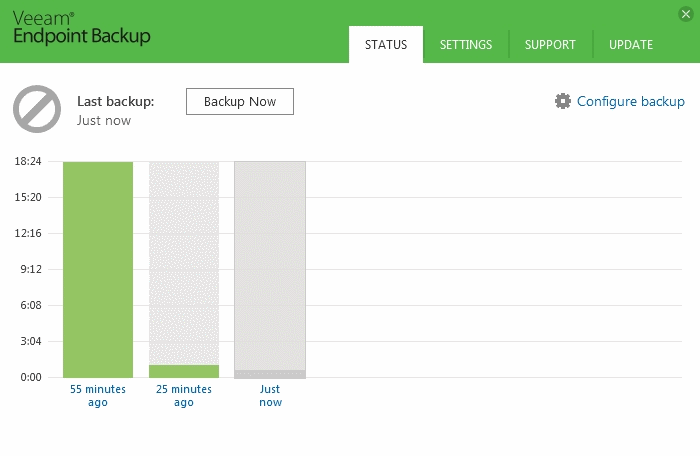This screenshot has height=456, width=700.
Task: Click the 18:24 axis label
Action: (x=28, y=162)
